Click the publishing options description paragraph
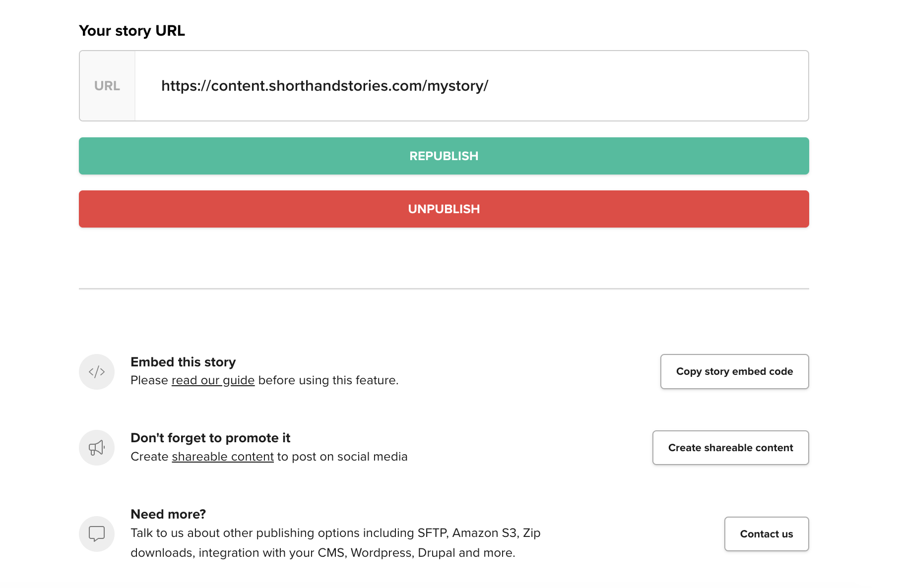 tap(335, 543)
